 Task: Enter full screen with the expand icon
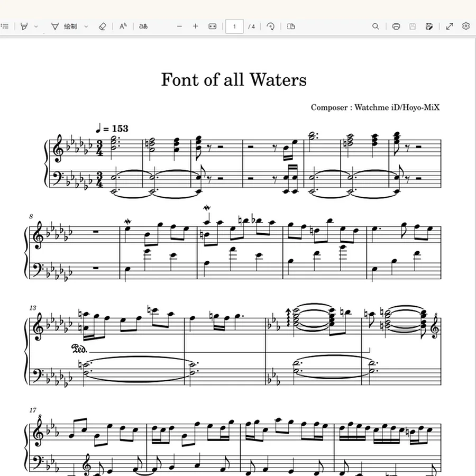(450, 26)
